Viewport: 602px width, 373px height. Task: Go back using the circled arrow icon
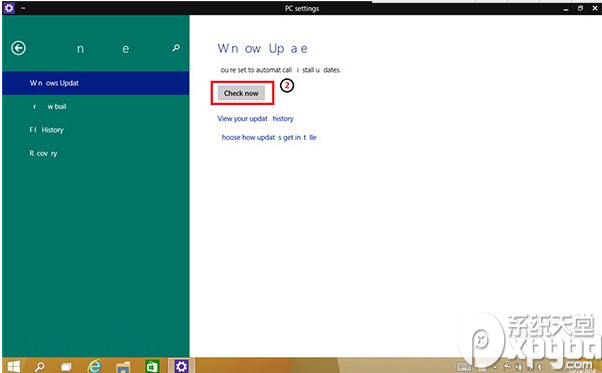pos(18,48)
